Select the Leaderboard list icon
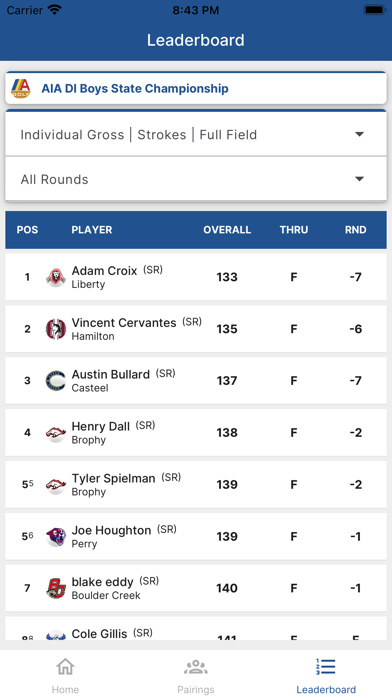This screenshot has width=392, height=696. (x=326, y=667)
